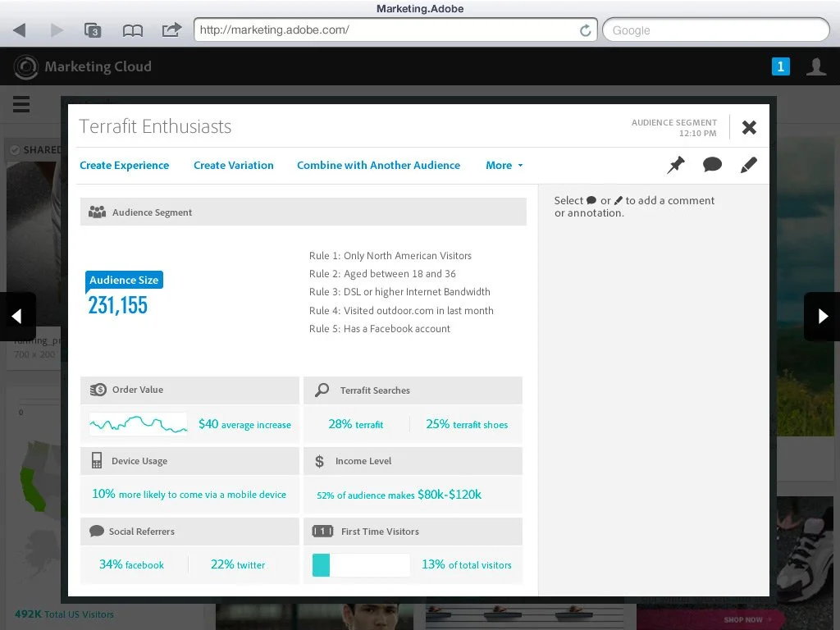The width and height of the screenshot is (840, 630).
Task: Go back with the browser back arrow
Action: [x=20, y=30]
